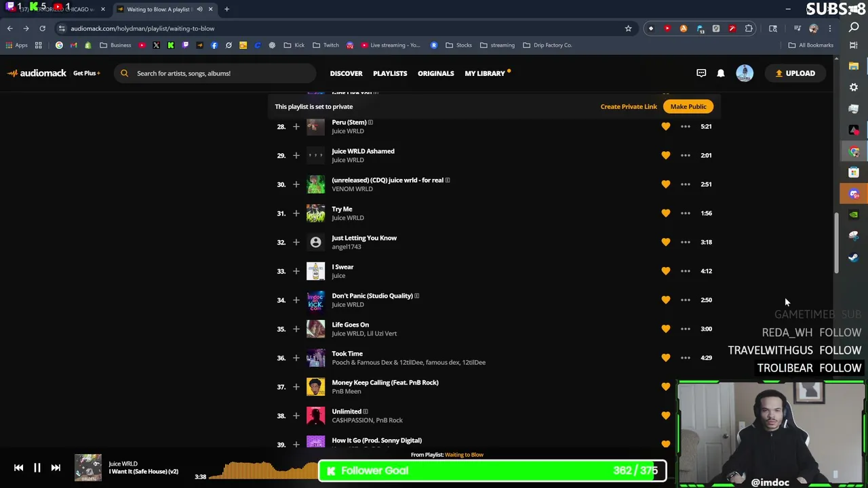868x488 pixels.
Task: Add I Swear with plus icon
Action: point(296,271)
